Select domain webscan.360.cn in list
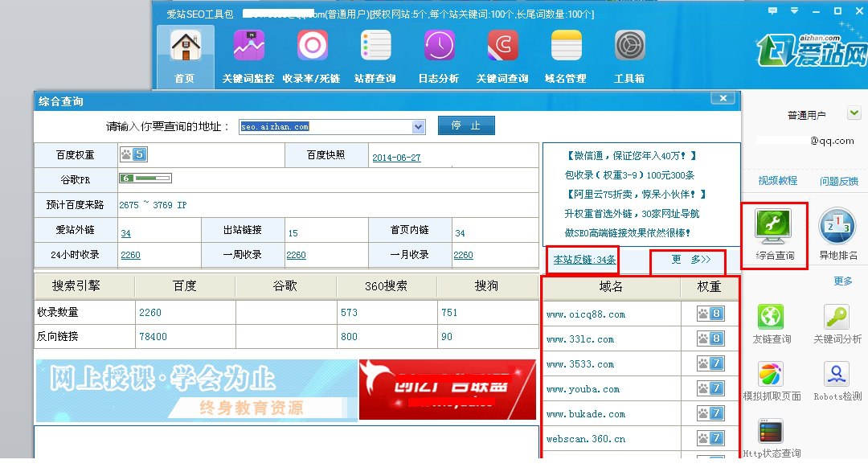Image resolution: width=868 pixels, height=476 pixels. 586,439
